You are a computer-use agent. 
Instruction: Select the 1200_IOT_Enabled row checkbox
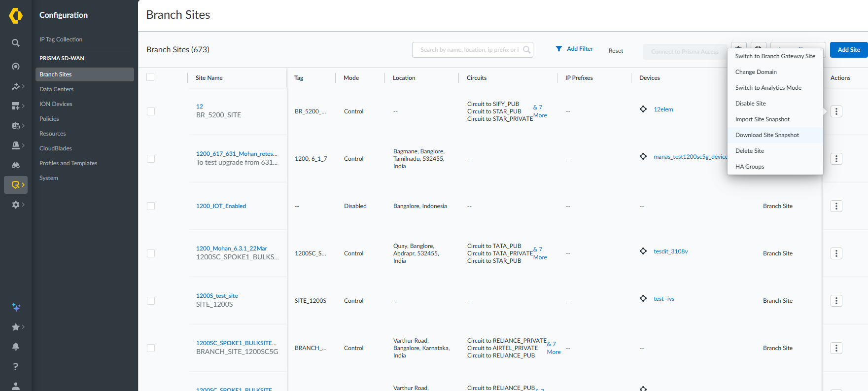click(x=151, y=206)
